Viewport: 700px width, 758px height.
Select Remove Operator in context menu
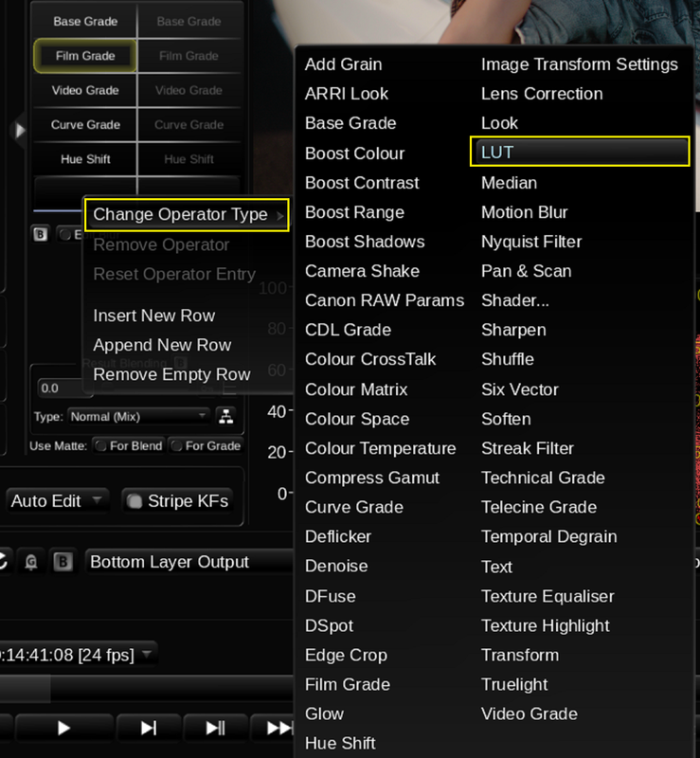click(161, 244)
